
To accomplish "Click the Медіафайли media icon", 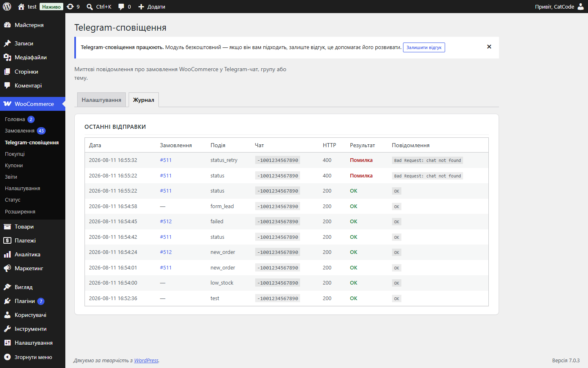I will 7,57.
